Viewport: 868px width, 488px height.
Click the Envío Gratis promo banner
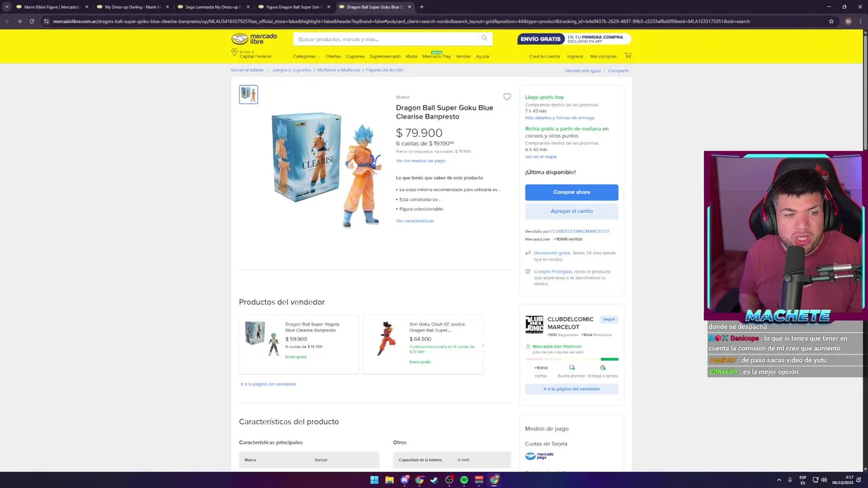pyautogui.click(x=574, y=39)
